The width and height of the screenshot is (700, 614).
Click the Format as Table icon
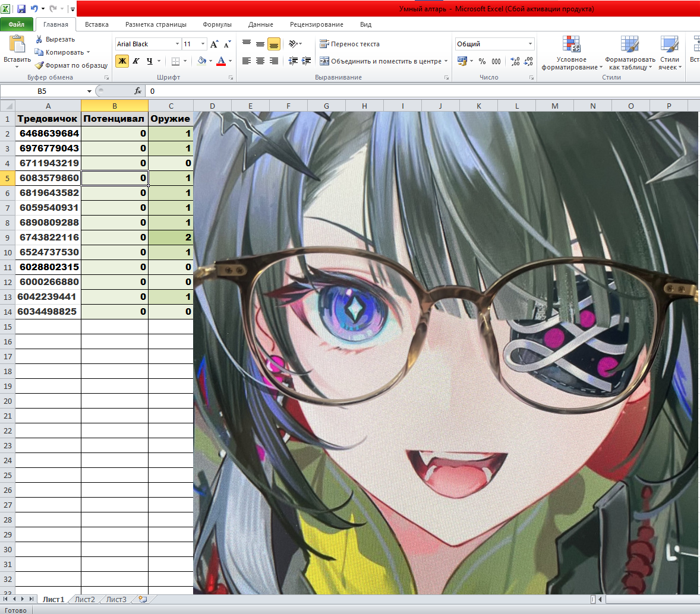pyautogui.click(x=629, y=44)
